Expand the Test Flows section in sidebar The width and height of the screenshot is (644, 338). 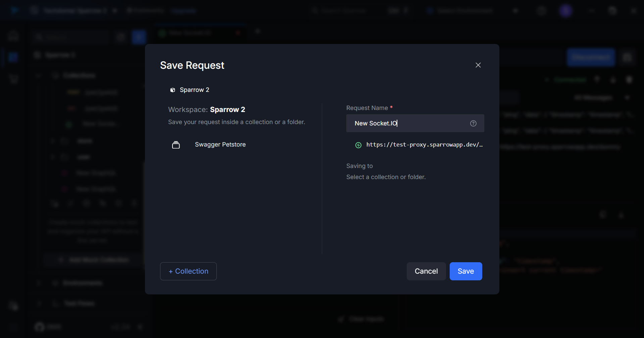(x=79, y=303)
